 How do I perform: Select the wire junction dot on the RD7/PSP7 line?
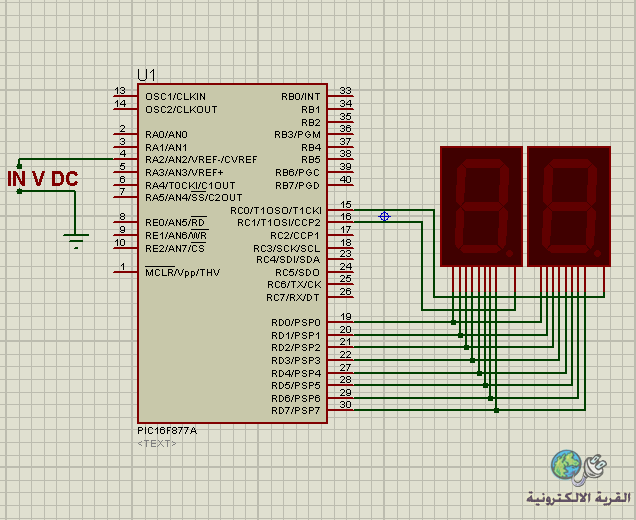tap(496, 410)
